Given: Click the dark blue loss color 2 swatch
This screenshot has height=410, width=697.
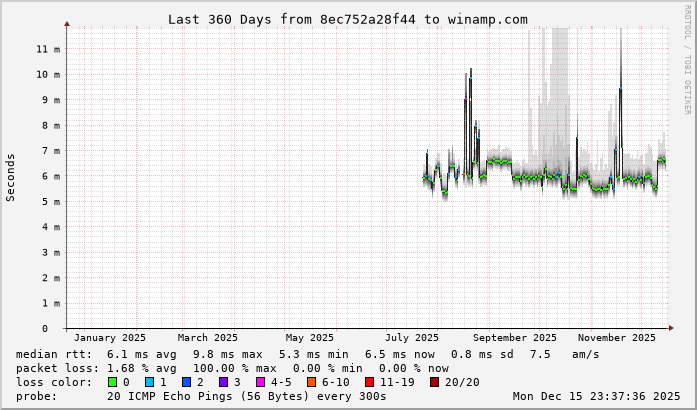Looking at the screenshot, I should point(187,382).
